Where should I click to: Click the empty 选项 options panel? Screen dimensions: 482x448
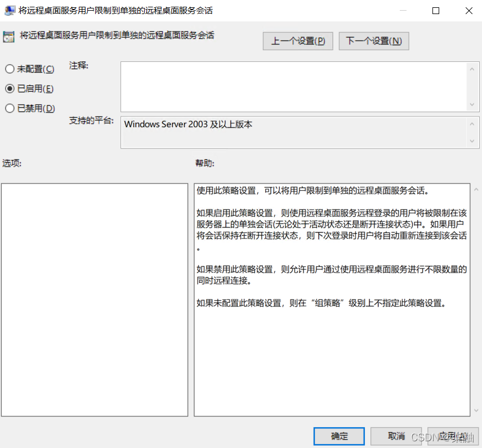tap(95, 298)
